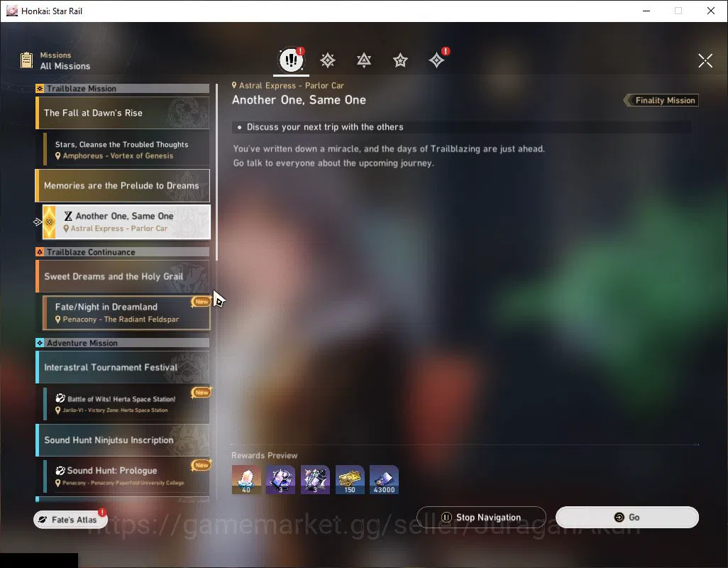This screenshot has height=568, width=728.
Task: Select Fate/Night in Dreamland mission
Action: pos(126,313)
